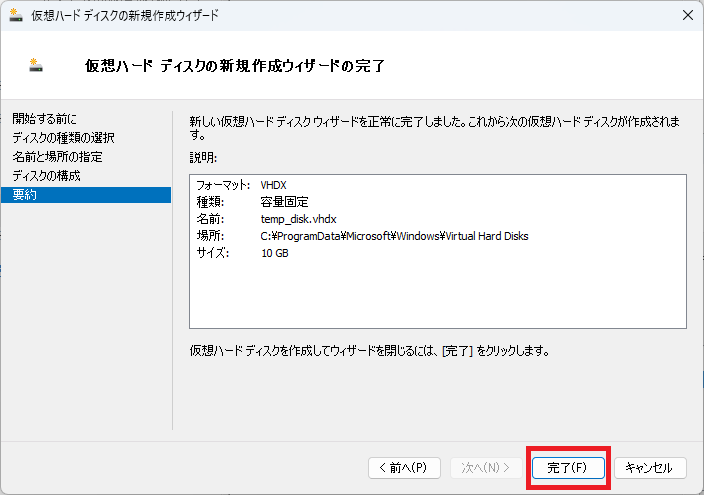The height and width of the screenshot is (495, 704).
Task: Click the サイズ: label in description
Action: [x=213, y=253]
